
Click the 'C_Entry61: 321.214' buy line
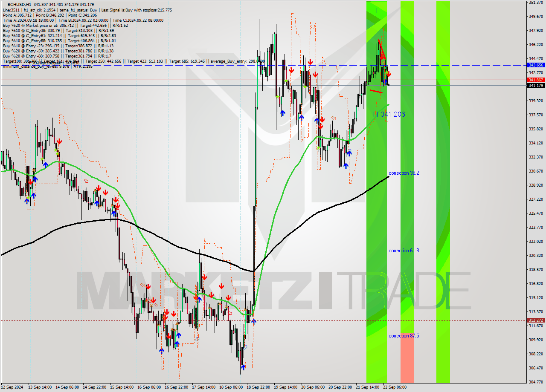point(59,35)
